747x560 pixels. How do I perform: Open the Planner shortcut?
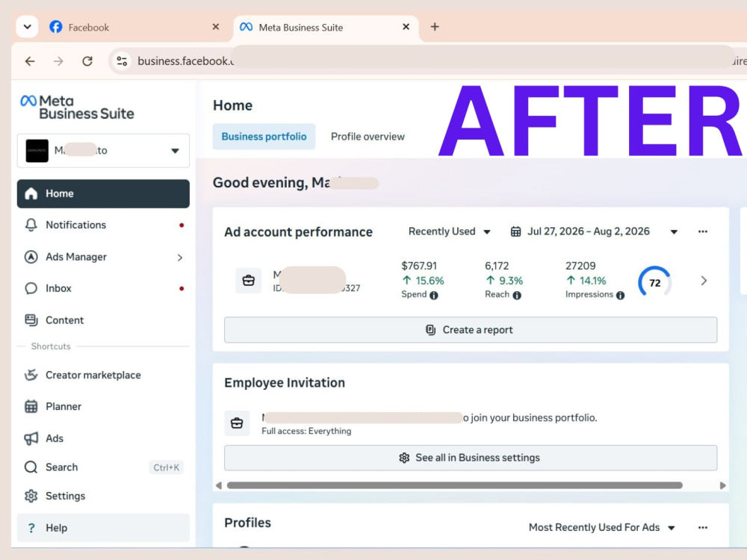point(103,407)
